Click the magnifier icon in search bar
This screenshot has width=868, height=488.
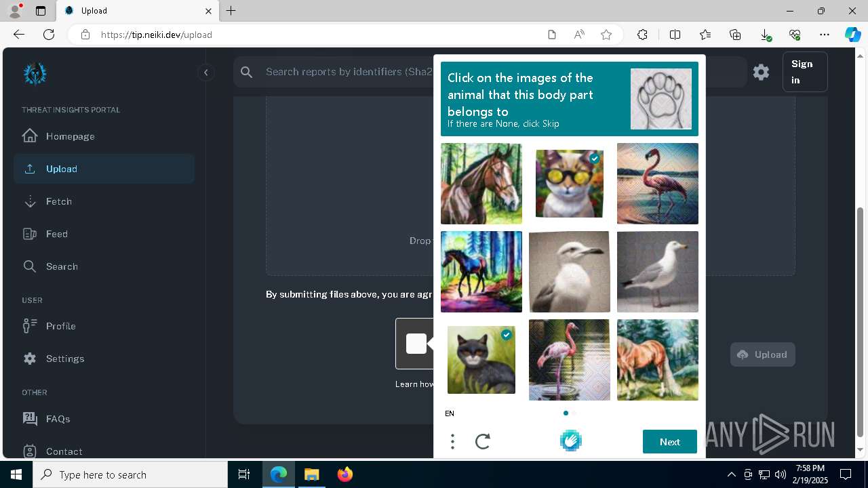click(x=247, y=72)
